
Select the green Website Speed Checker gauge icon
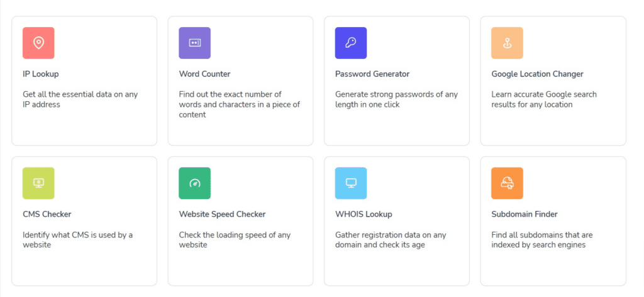coord(195,183)
